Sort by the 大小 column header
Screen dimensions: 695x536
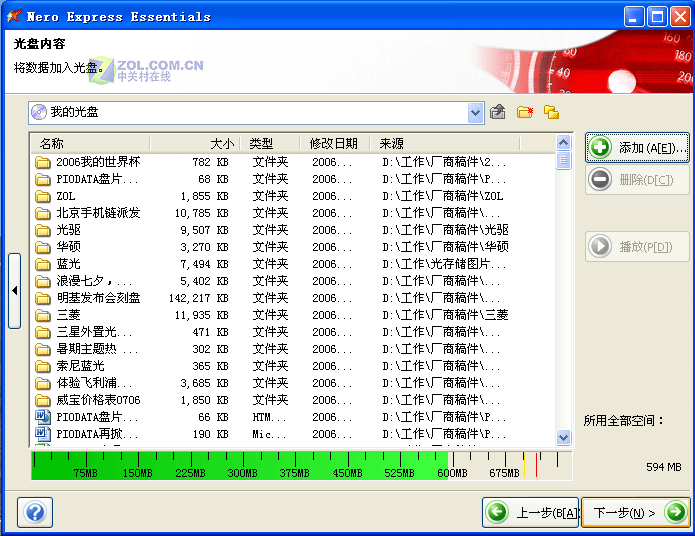195,144
